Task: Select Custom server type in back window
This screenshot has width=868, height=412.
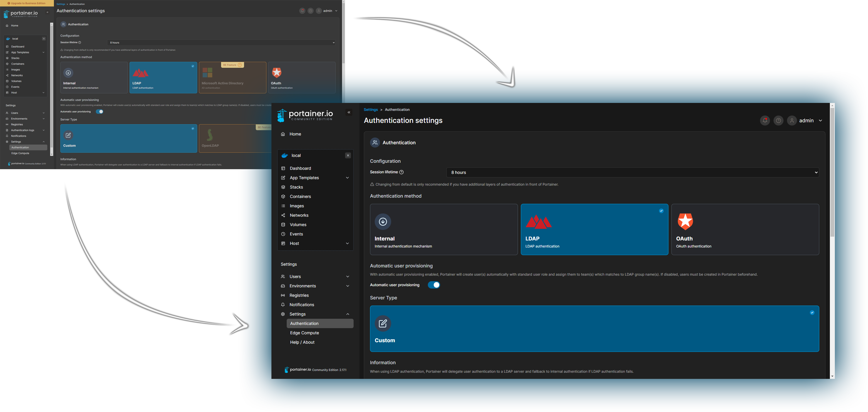Action: click(x=129, y=138)
